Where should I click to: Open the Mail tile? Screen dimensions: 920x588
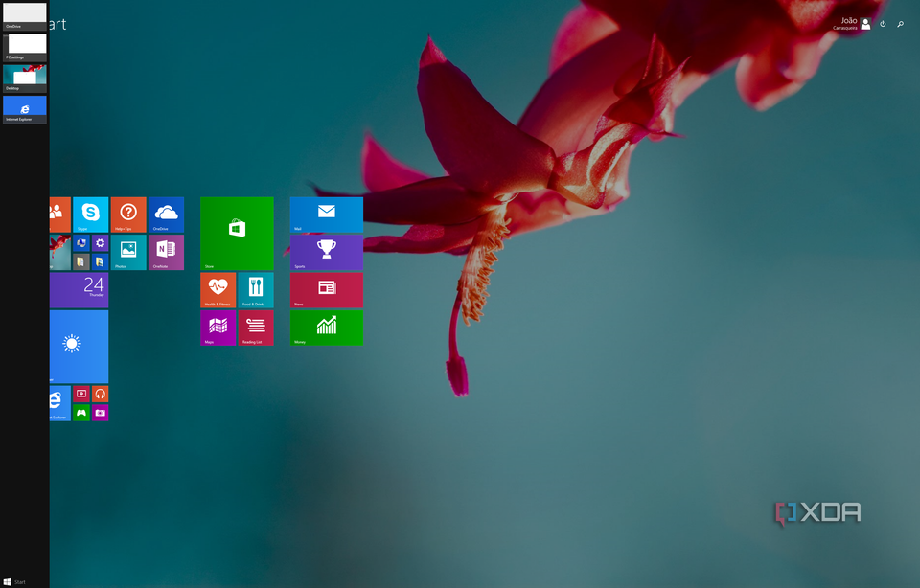coord(326,215)
